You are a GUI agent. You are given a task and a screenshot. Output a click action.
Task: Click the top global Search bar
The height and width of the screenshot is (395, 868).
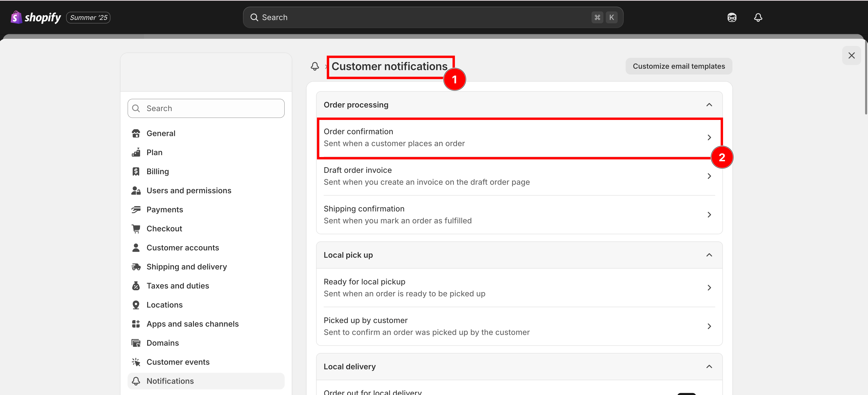(x=433, y=17)
